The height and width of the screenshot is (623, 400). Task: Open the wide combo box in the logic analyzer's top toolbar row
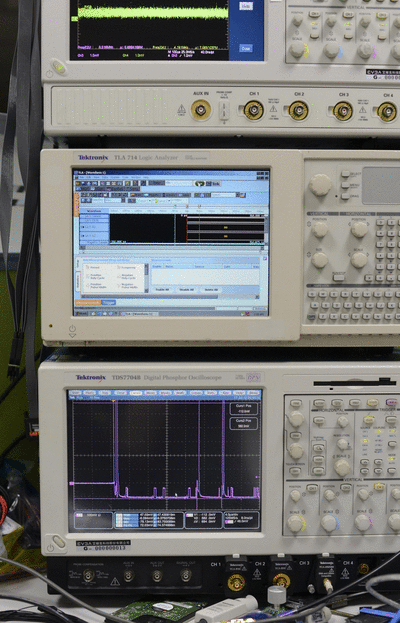coord(179,184)
